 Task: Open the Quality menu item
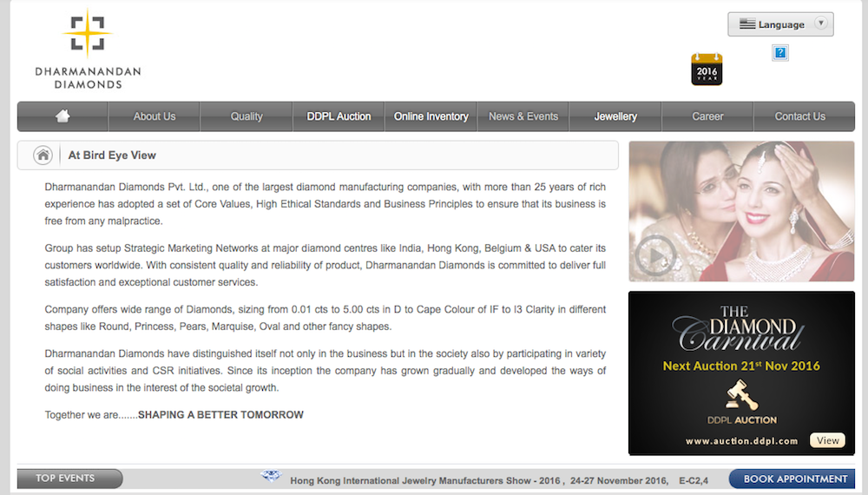247,116
